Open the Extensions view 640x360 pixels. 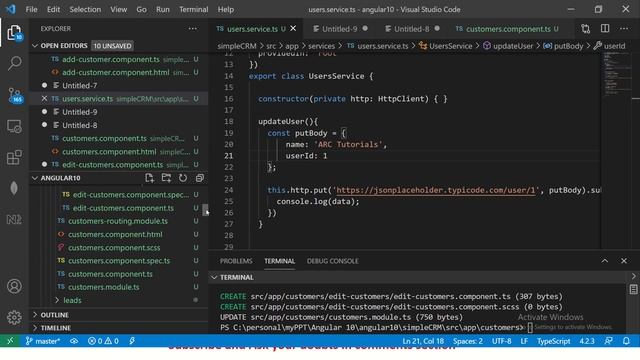pyautogui.click(x=14, y=157)
